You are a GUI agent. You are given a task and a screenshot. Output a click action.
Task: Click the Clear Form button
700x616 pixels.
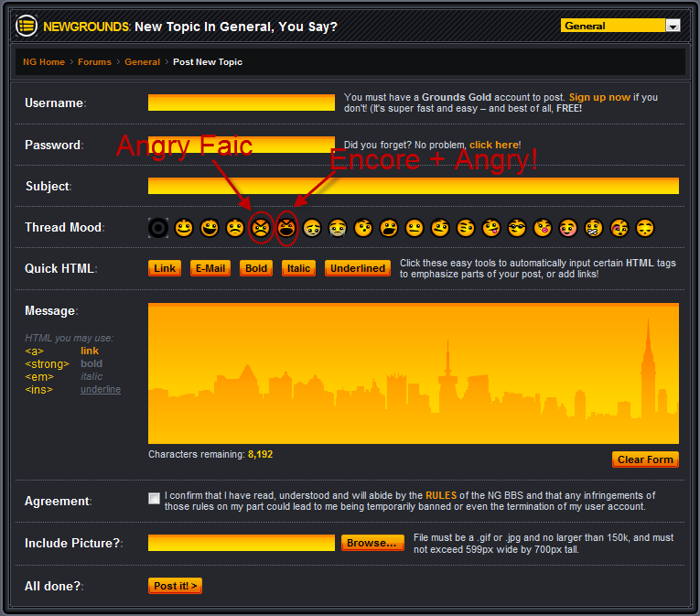(x=645, y=459)
